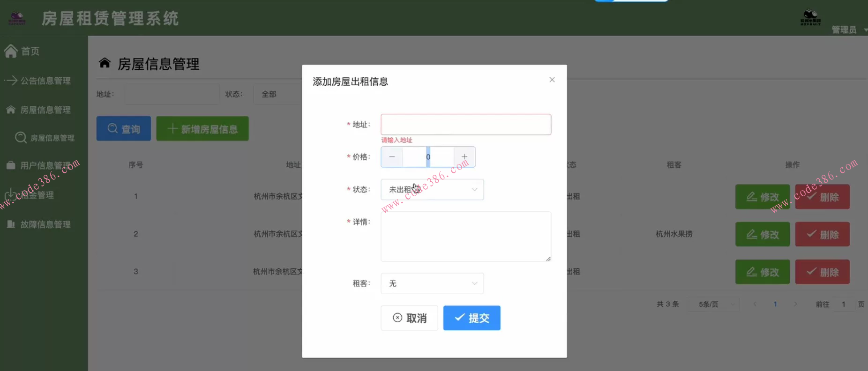Click the 前往 page jump input

[844, 304]
